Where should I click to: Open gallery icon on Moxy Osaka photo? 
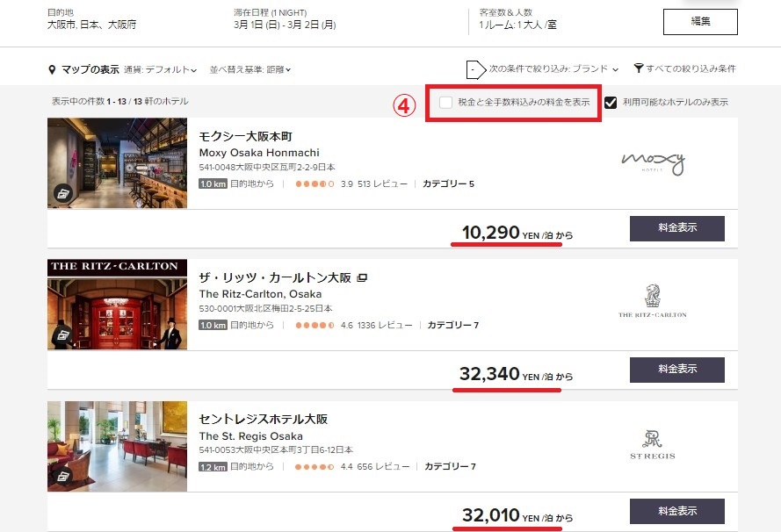tap(62, 194)
